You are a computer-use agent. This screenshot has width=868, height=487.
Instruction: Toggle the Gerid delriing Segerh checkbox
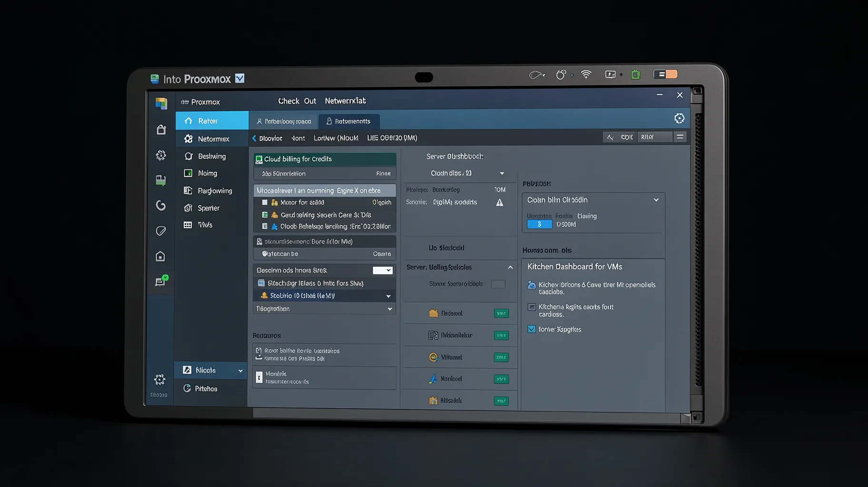click(x=265, y=215)
